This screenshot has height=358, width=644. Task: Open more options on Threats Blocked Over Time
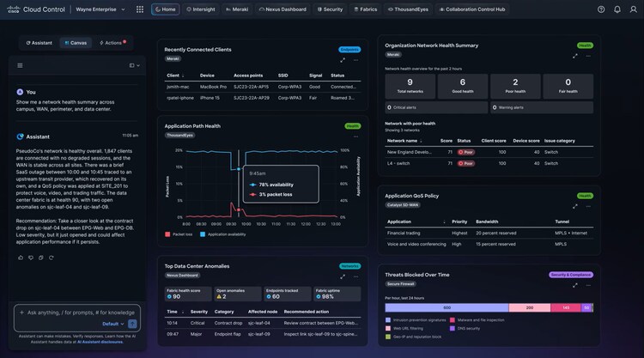click(x=588, y=285)
